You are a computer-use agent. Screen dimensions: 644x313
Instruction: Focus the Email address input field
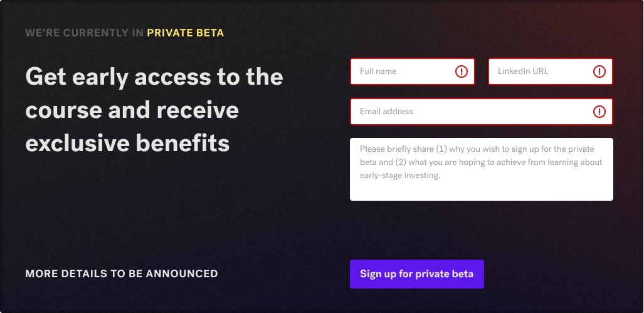(x=470, y=112)
